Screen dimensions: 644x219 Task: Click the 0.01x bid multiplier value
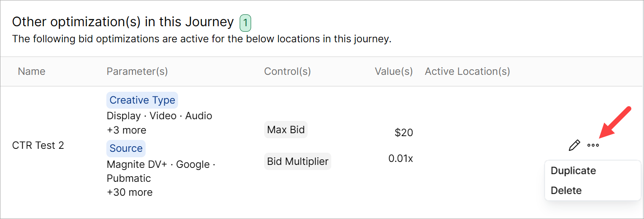(x=400, y=159)
